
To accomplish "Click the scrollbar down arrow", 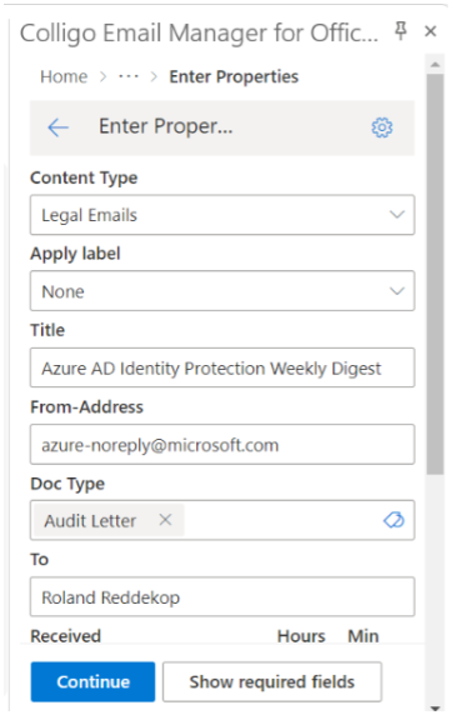I will [435, 708].
